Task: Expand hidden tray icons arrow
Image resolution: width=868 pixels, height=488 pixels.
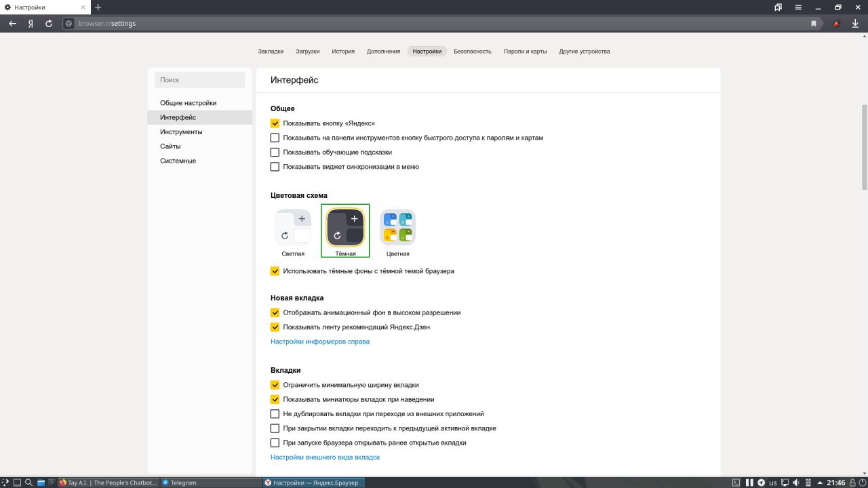Action: 820,483
